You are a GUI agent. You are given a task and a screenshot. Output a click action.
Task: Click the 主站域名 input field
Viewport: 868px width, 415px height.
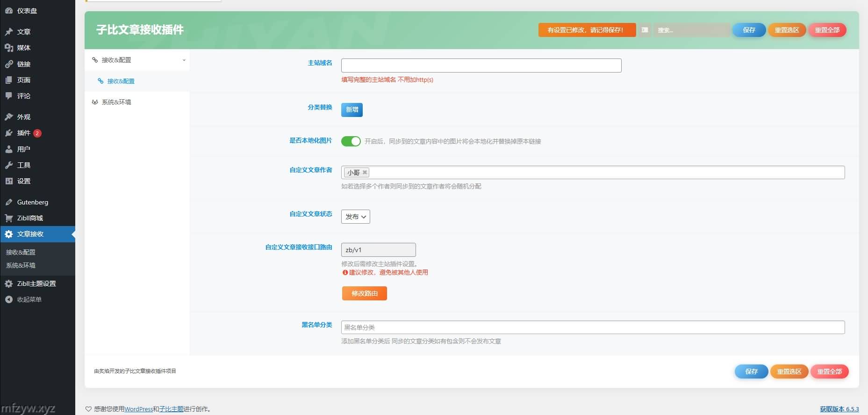481,66
